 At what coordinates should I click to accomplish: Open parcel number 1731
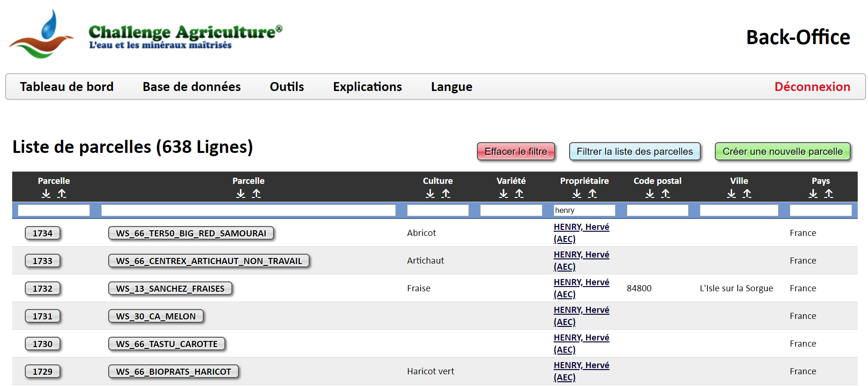click(43, 316)
